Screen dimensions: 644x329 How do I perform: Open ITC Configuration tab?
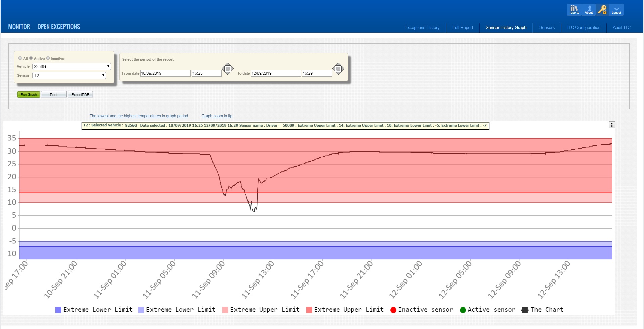[584, 27]
